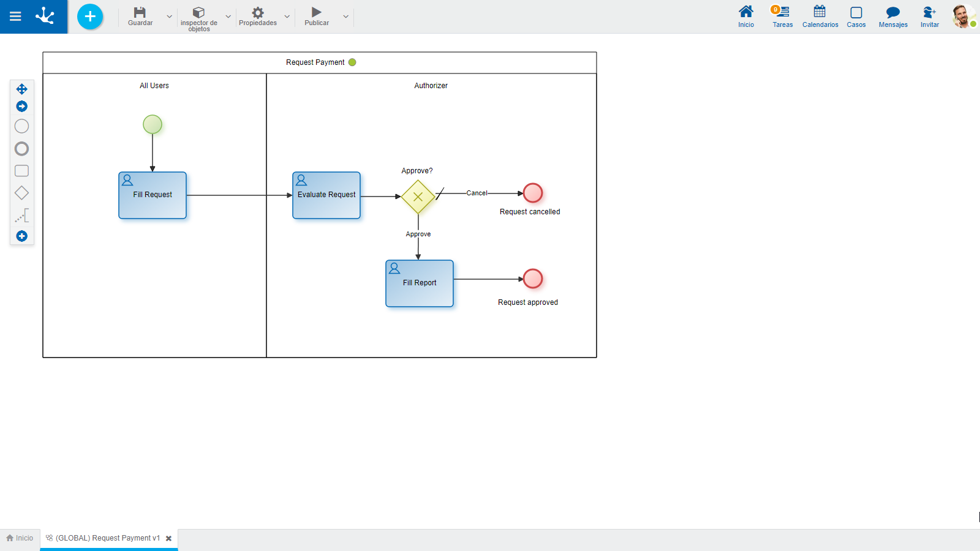Open the hamburger main menu
Viewport: 980px width, 551px height.
pos(15,17)
